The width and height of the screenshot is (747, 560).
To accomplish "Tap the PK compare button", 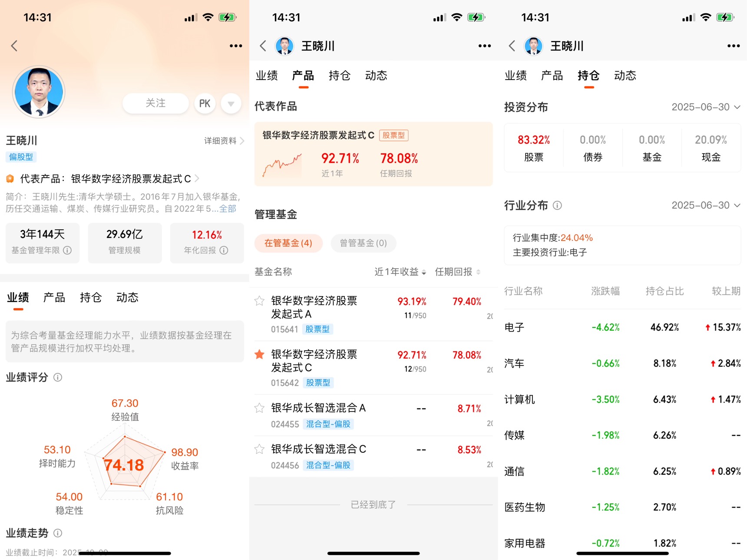I will [x=205, y=103].
